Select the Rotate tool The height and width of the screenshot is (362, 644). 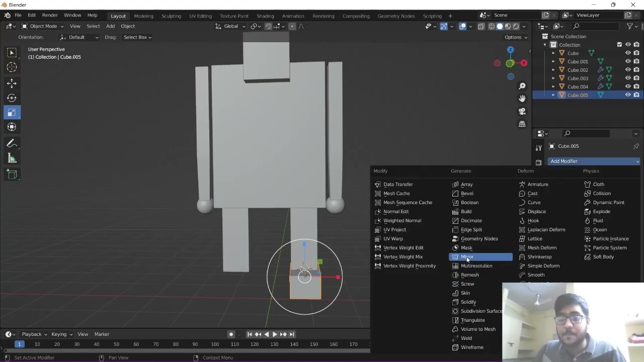12,98
